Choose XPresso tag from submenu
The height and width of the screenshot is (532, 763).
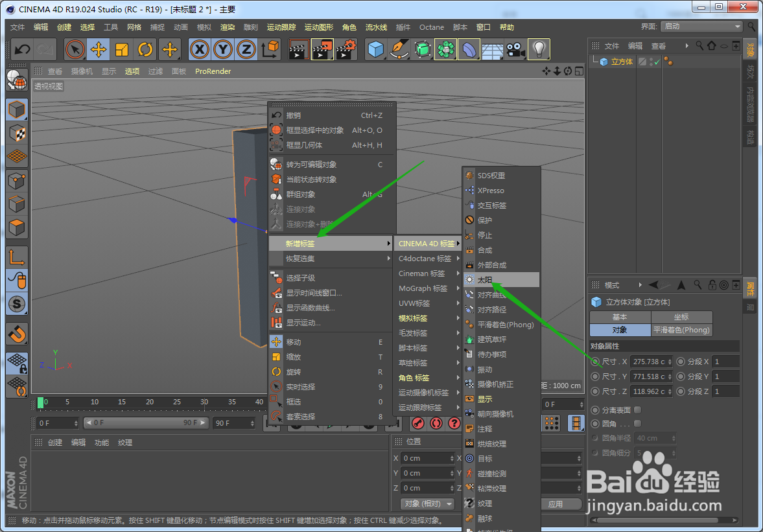click(501, 190)
